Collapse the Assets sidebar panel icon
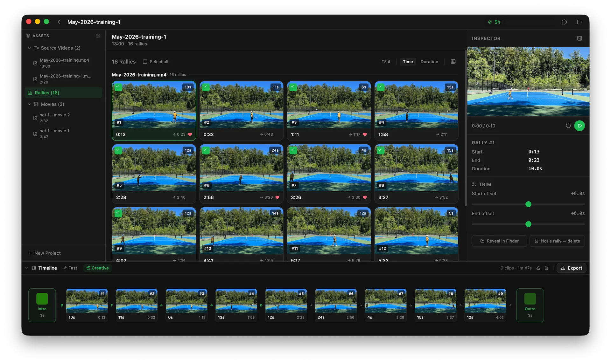 (x=98, y=36)
